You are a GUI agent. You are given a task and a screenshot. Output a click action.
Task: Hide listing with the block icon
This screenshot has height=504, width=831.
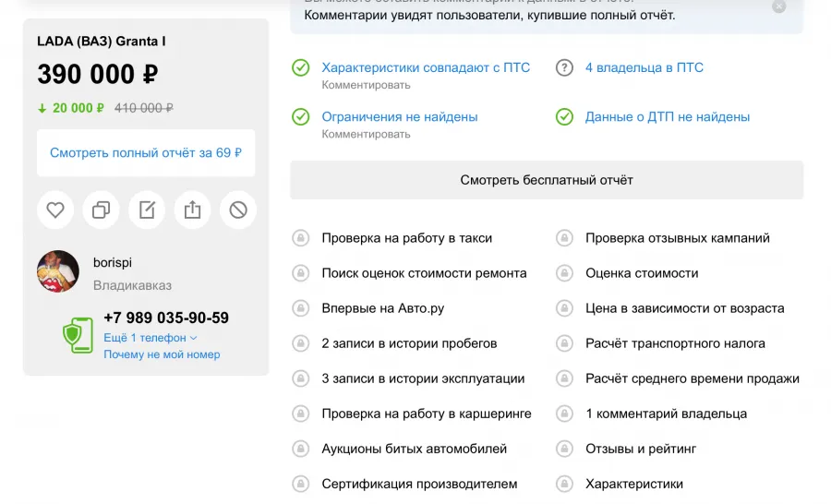coord(238,210)
